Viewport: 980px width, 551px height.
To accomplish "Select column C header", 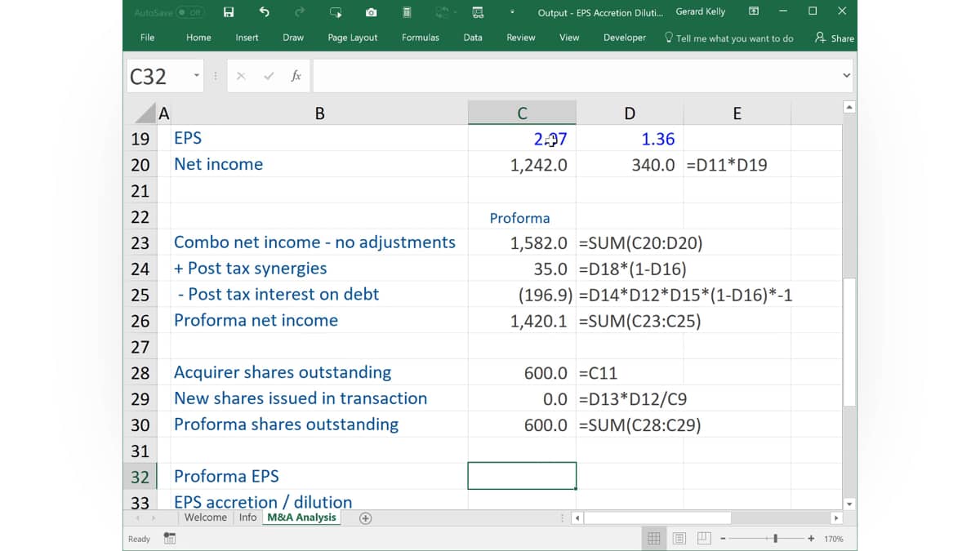I will (522, 113).
